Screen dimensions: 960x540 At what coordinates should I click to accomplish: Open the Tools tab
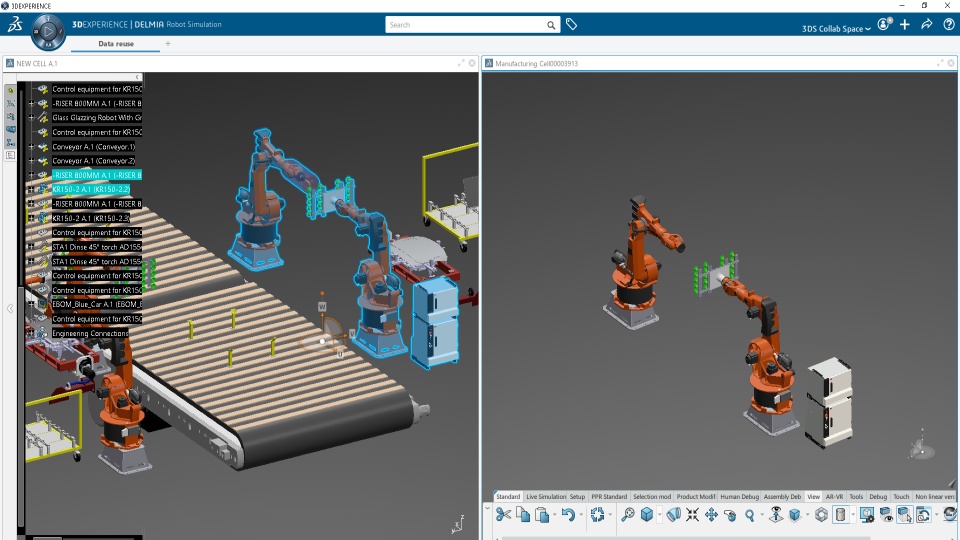point(856,497)
